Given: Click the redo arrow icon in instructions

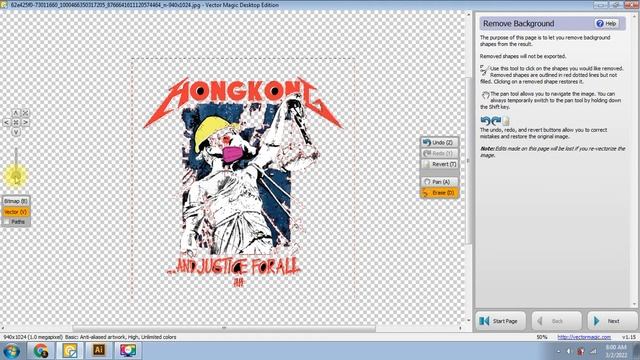Looking at the screenshot, I should tap(496, 121).
